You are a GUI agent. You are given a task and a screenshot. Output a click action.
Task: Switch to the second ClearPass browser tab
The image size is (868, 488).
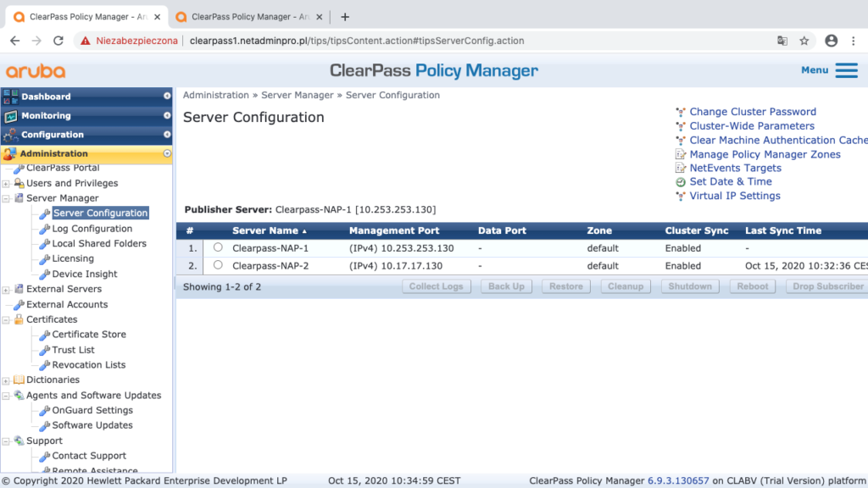tap(249, 17)
